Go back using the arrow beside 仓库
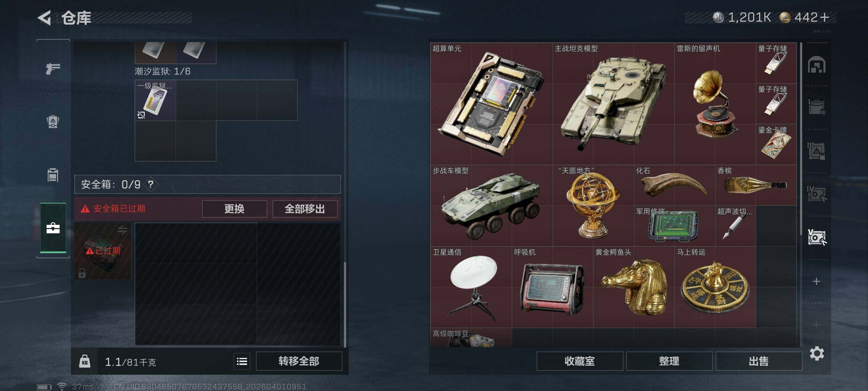Image resolution: width=868 pixels, height=391 pixels. (x=44, y=18)
